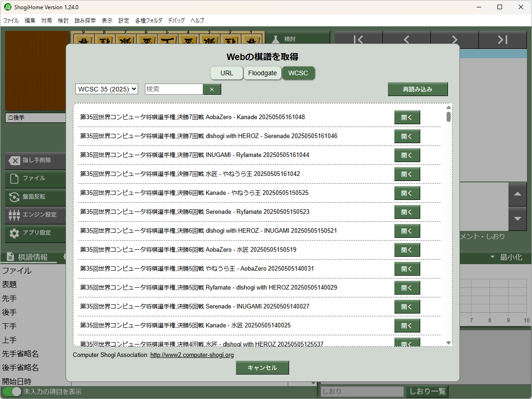Open the 検討 menu
Viewport: 532px width, 399px height.
click(63, 20)
